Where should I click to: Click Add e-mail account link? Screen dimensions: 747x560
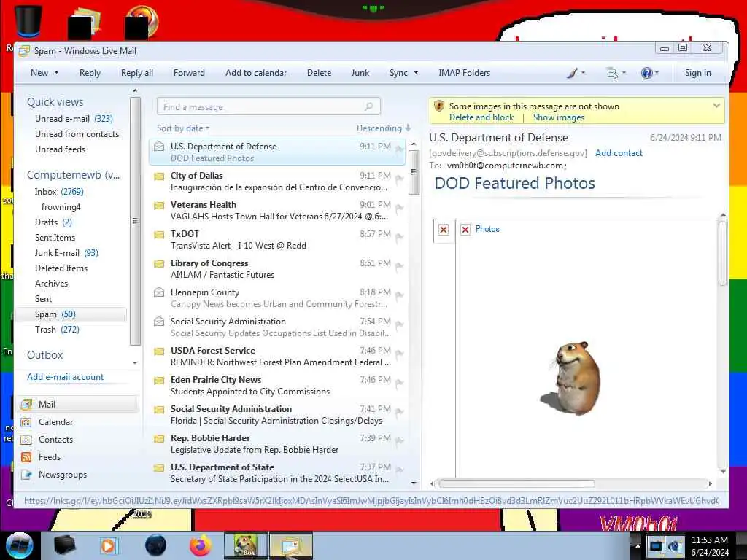pyautogui.click(x=65, y=377)
